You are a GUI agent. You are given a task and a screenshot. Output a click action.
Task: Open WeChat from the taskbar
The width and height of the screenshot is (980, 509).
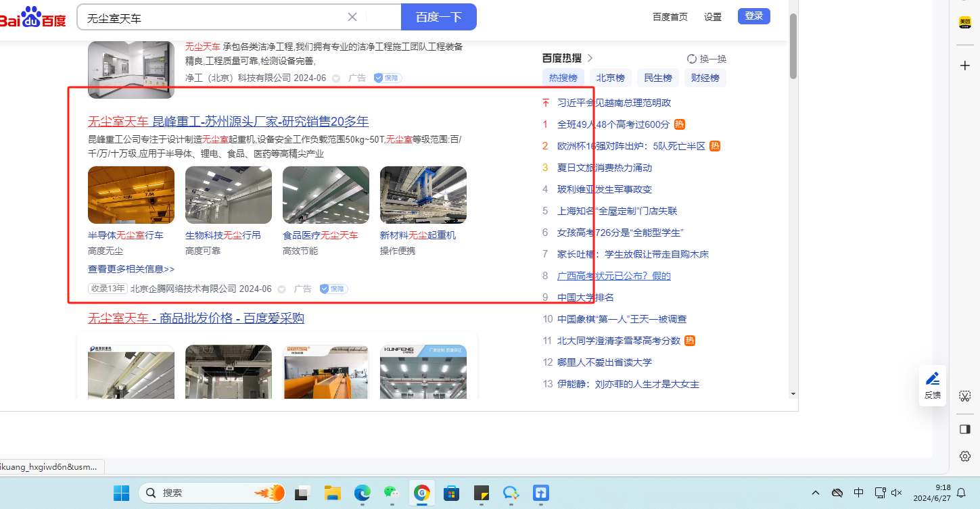(392, 493)
